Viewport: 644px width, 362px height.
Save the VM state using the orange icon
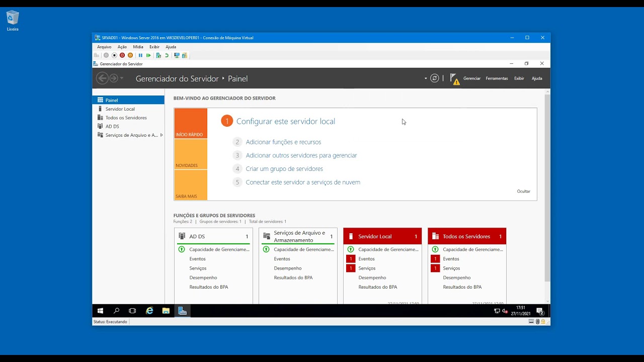(130, 55)
